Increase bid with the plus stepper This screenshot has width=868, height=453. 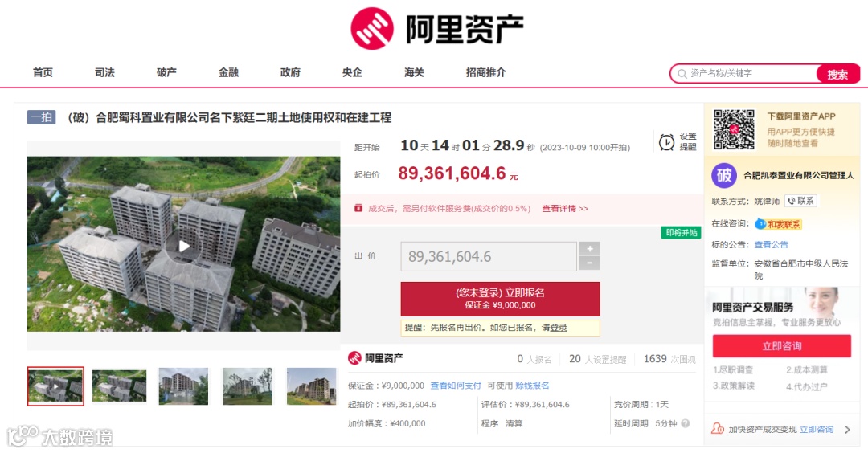[x=590, y=249]
